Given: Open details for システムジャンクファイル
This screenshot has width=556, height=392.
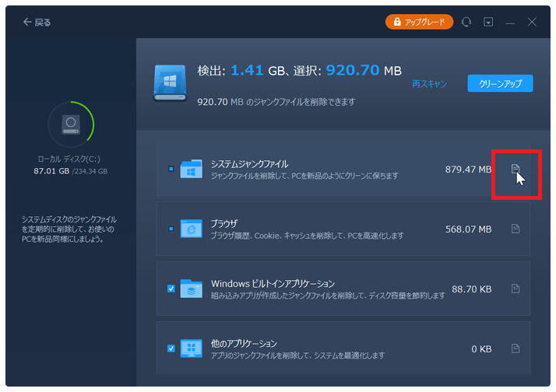Looking at the screenshot, I should (x=515, y=169).
